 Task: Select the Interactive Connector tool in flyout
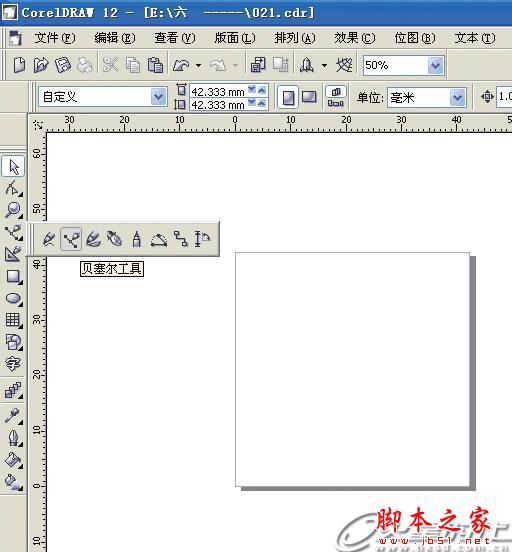click(x=181, y=239)
